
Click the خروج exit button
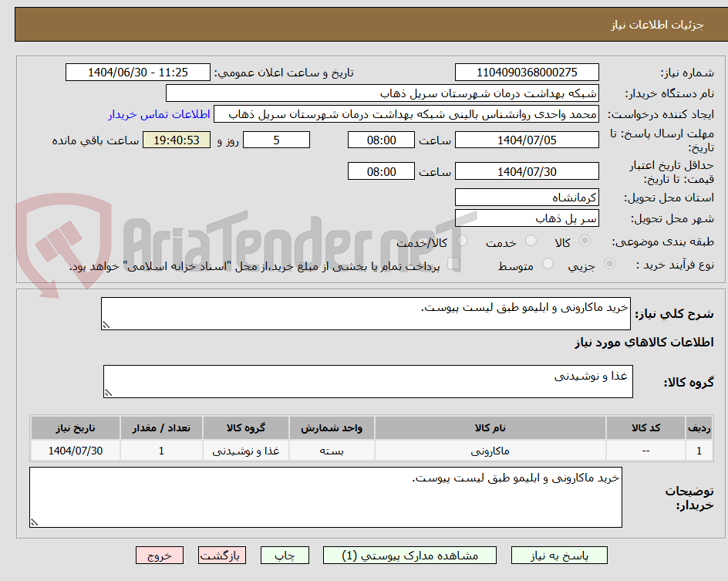coord(160,555)
